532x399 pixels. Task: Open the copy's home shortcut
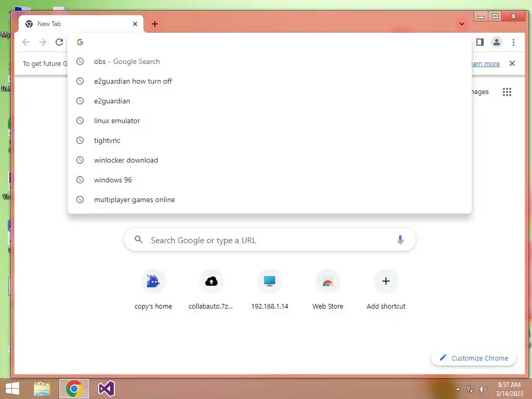(153, 290)
